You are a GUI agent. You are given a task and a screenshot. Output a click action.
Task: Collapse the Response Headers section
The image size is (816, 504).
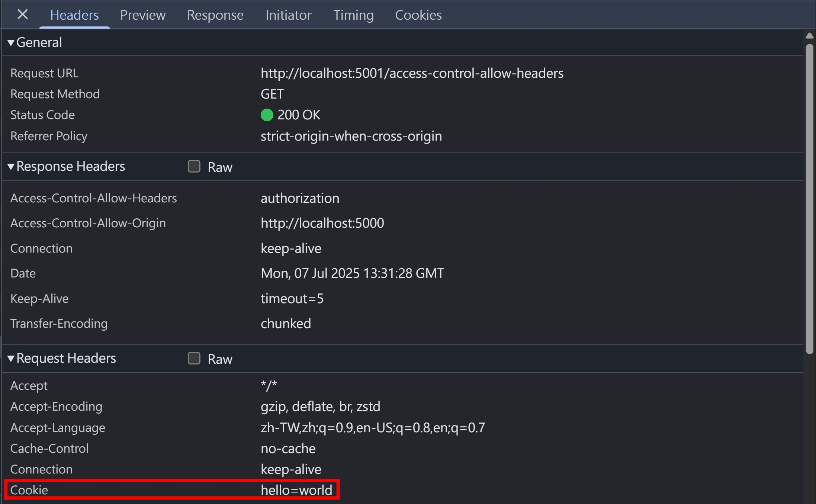(x=11, y=167)
